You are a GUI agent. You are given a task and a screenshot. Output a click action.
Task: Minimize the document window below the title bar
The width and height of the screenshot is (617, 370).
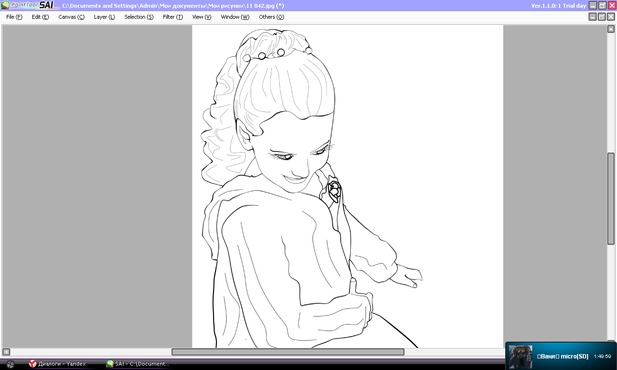click(x=593, y=17)
